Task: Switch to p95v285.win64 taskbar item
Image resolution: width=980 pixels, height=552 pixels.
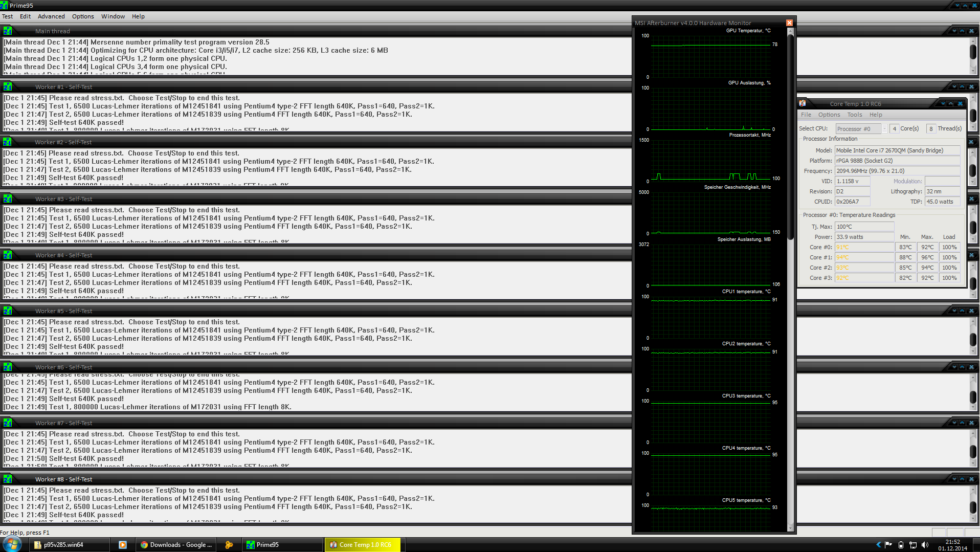Action: pyautogui.click(x=69, y=545)
